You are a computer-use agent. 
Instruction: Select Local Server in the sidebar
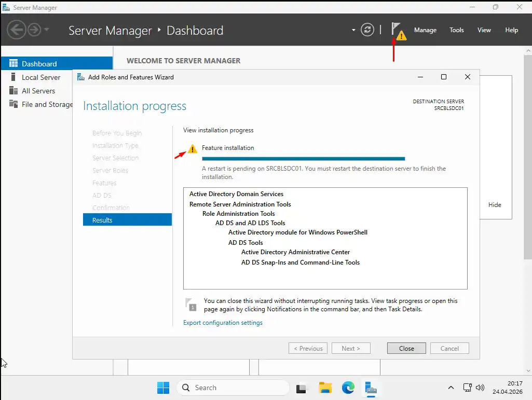pyautogui.click(x=40, y=77)
